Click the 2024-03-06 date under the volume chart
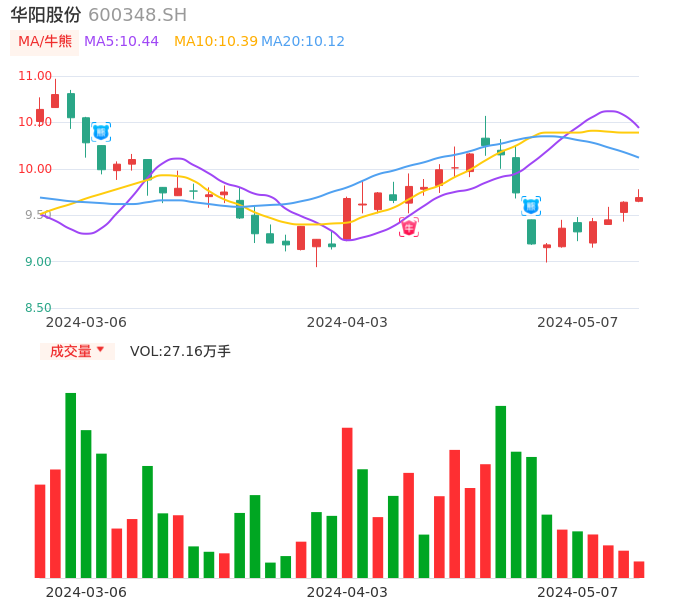686x606 pixels. pyautogui.click(x=86, y=592)
